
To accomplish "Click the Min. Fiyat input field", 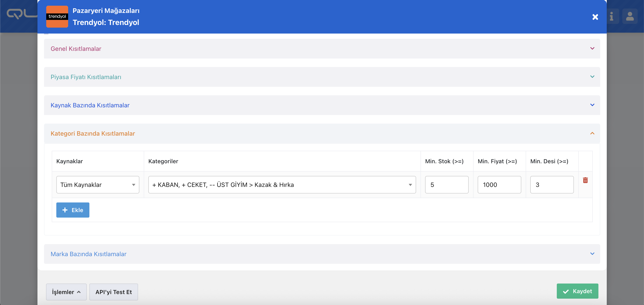I will coord(499,184).
